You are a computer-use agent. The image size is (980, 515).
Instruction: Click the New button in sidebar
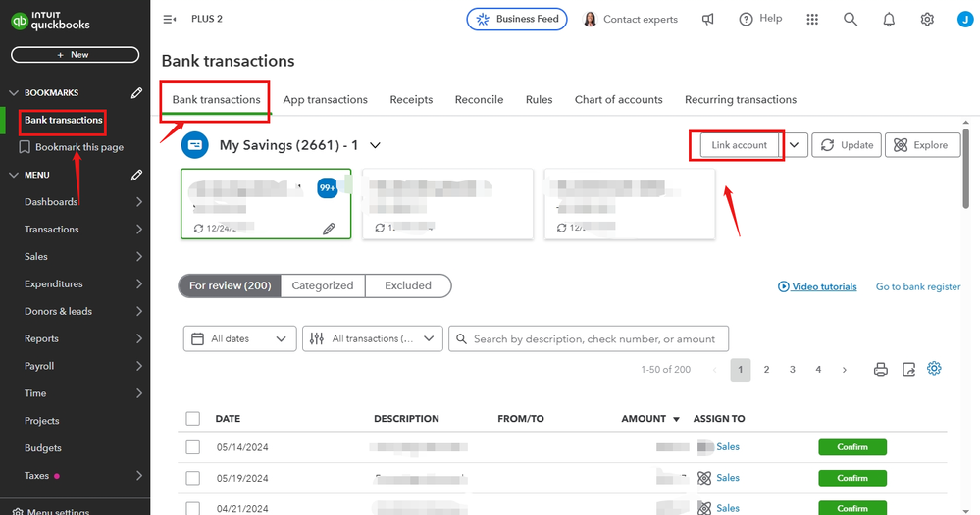[x=75, y=55]
